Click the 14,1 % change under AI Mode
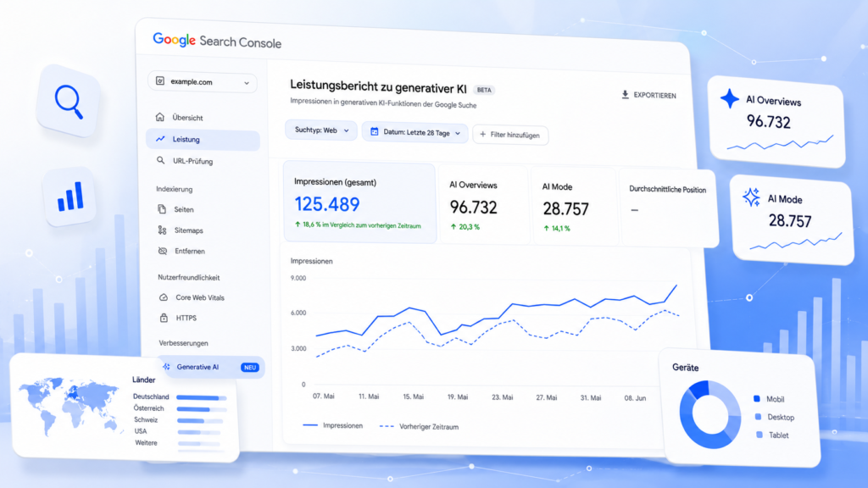 tap(557, 228)
